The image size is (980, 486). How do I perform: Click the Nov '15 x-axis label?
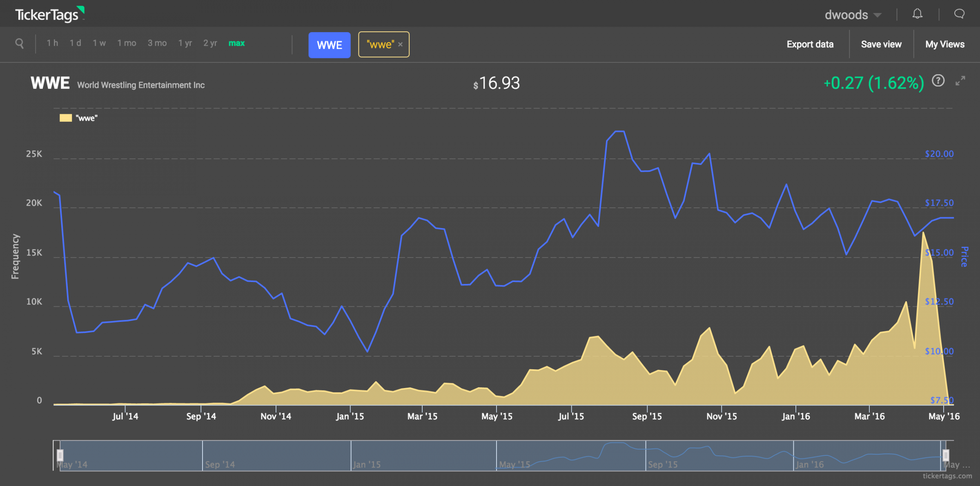(x=722, y=416)
